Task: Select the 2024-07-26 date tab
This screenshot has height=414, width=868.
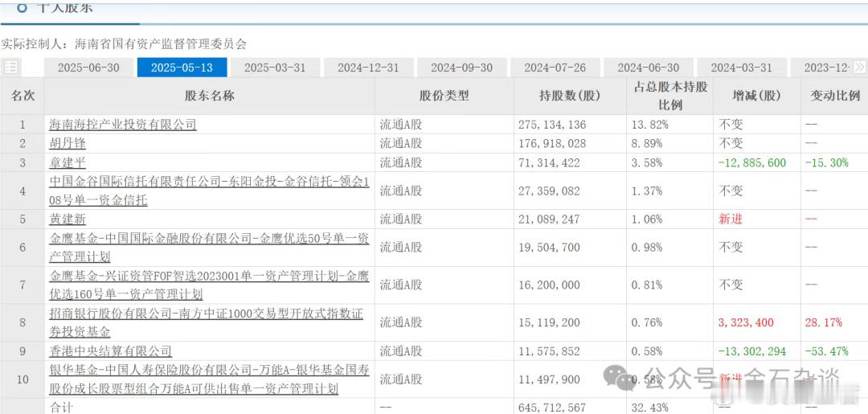Action: [x=554, y=68]
